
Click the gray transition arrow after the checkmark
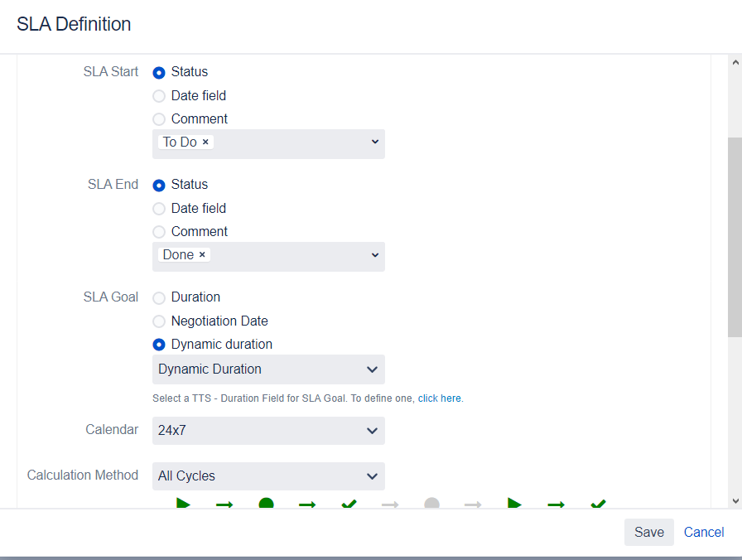coord(390,505)
